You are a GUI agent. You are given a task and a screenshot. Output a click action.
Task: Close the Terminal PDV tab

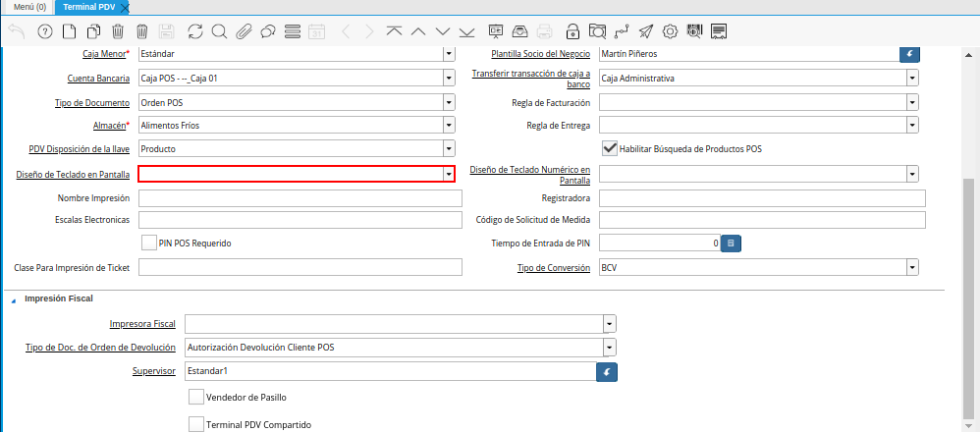(125, 8)
